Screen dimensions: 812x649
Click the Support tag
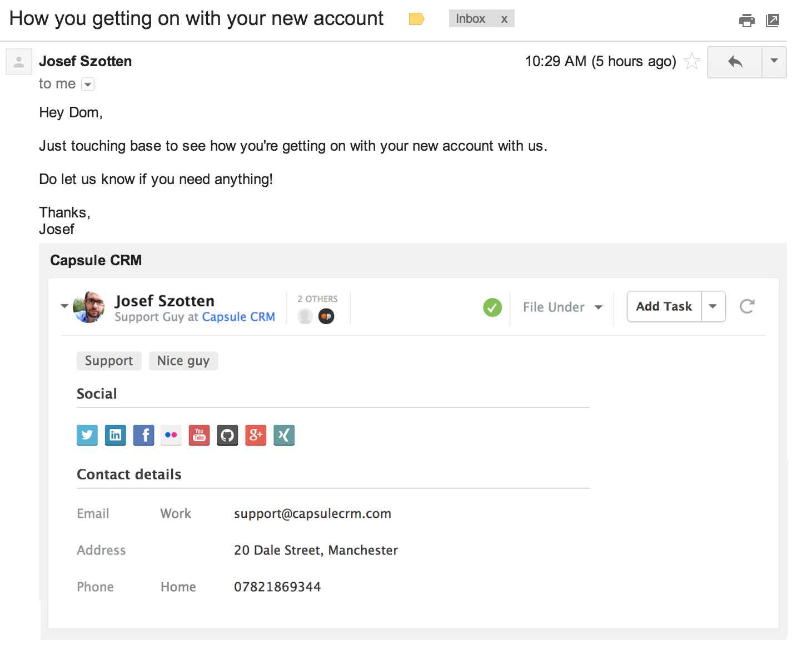coord(109,361)
